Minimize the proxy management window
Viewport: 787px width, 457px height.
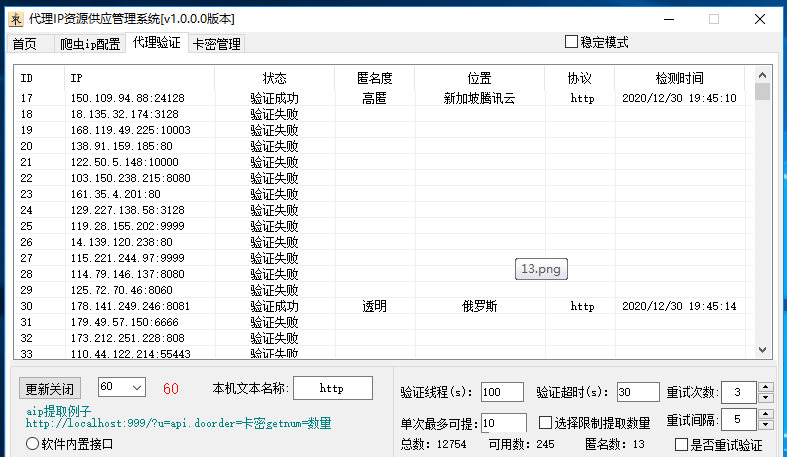[669, 19]
